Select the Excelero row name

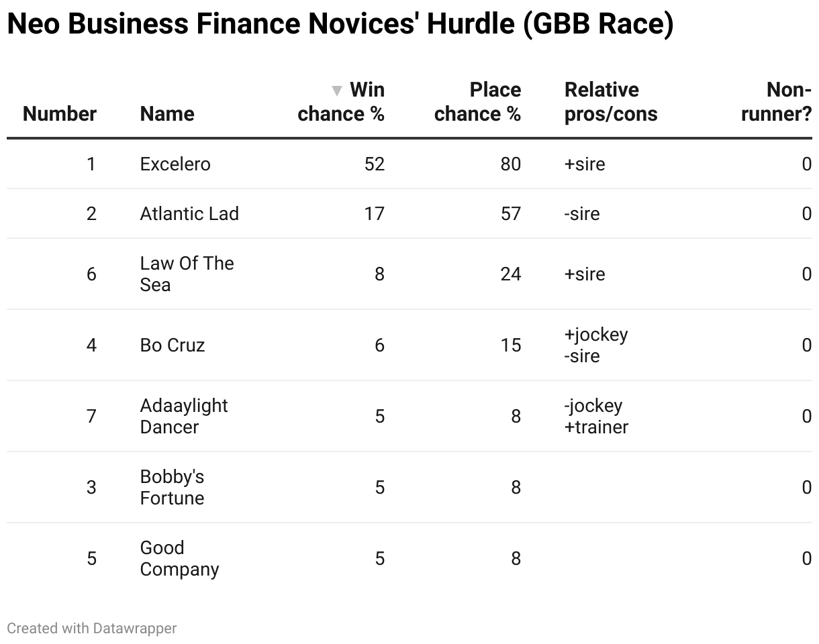coord(175,164)
